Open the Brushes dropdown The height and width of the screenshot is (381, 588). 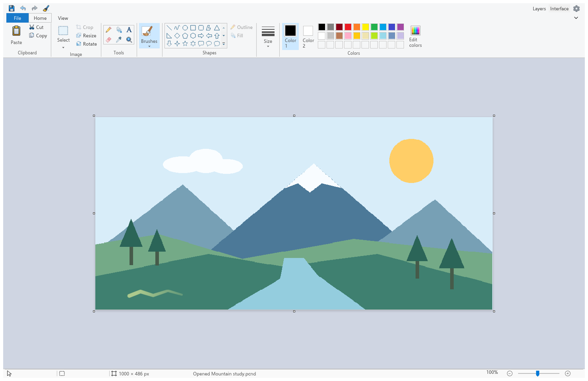click(149, 36)
